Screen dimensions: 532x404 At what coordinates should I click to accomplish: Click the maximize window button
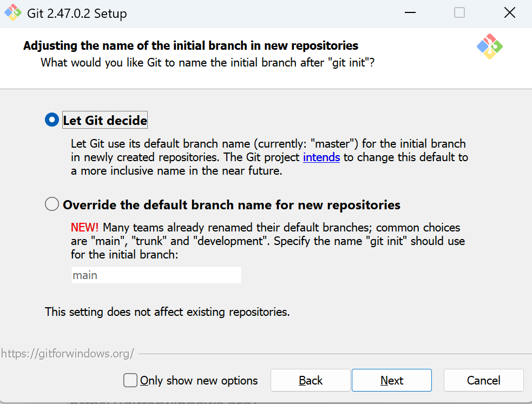point(459,13)
